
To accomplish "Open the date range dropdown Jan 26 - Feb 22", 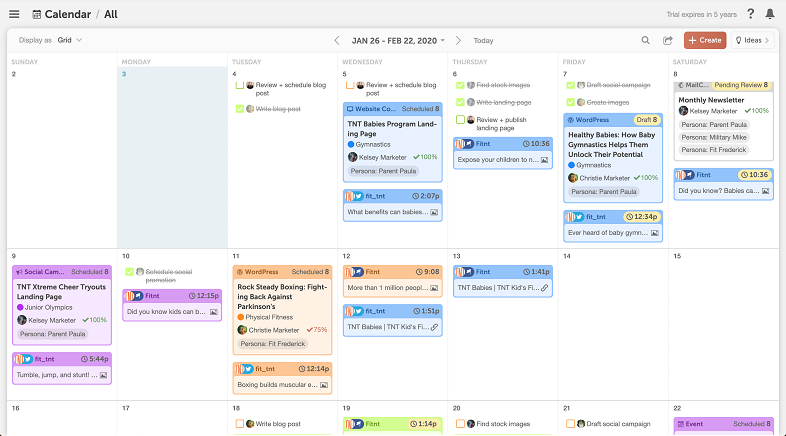I will (398, 41).
